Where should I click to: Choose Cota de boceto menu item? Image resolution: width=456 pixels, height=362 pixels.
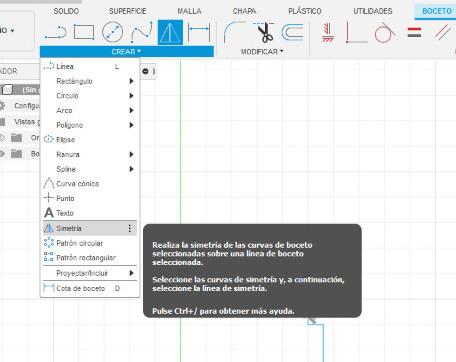click(90, 288)
